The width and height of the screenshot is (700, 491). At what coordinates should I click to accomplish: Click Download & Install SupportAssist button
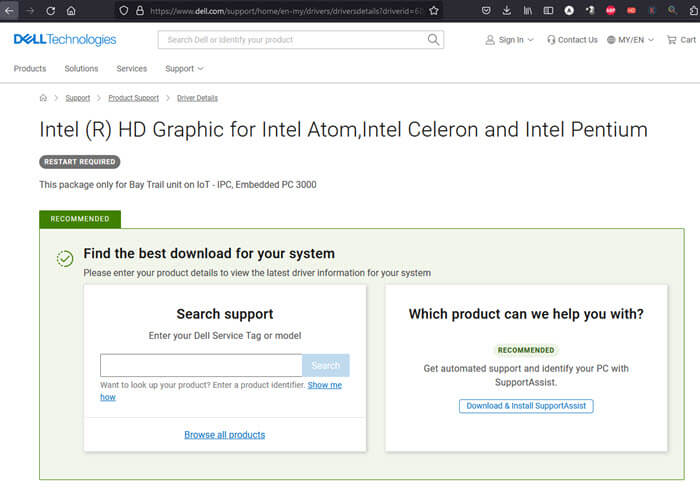[x=526, y=406]
